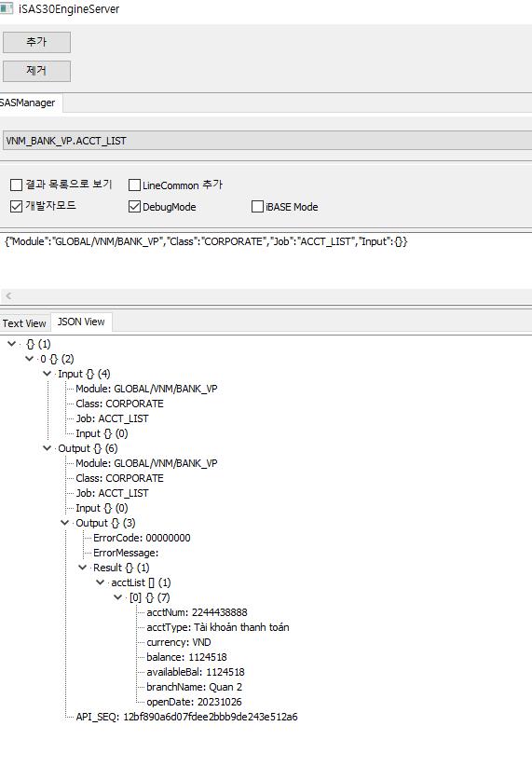Switch to the Text View tab
The image size is (532, 767).
point(24,323)
